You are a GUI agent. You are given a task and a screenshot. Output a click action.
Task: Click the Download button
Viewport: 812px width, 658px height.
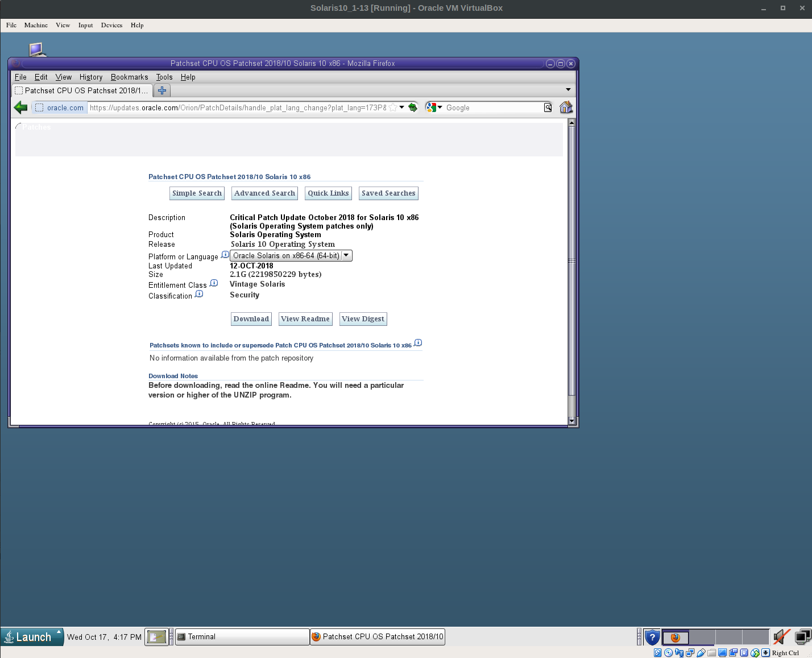pyautogui.click(x=251, y=319)
